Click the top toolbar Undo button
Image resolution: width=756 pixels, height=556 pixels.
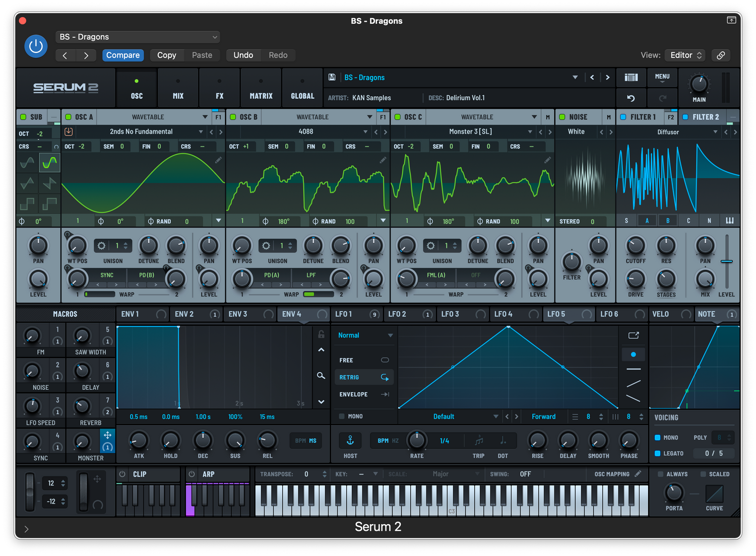click(243, 55)
